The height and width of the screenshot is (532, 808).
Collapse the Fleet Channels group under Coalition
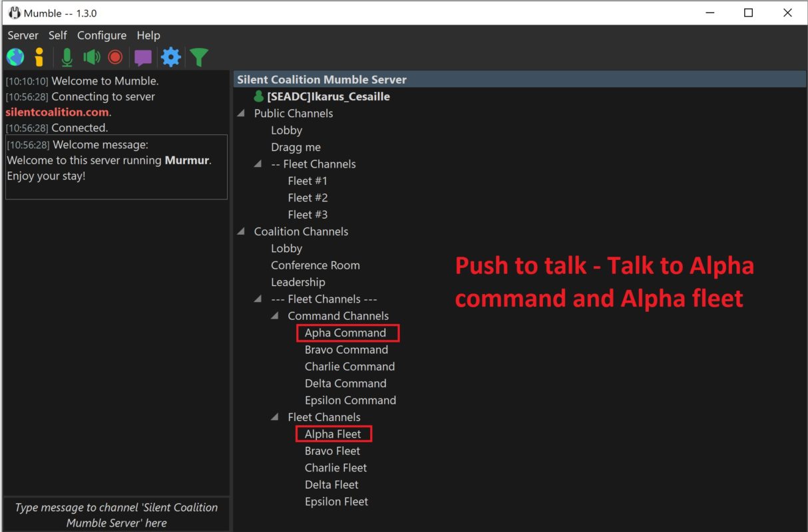pos(275,417)
